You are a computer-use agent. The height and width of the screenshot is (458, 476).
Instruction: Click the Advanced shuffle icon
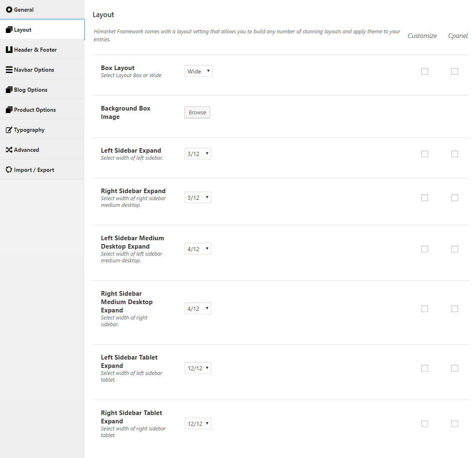click(9, 150)
